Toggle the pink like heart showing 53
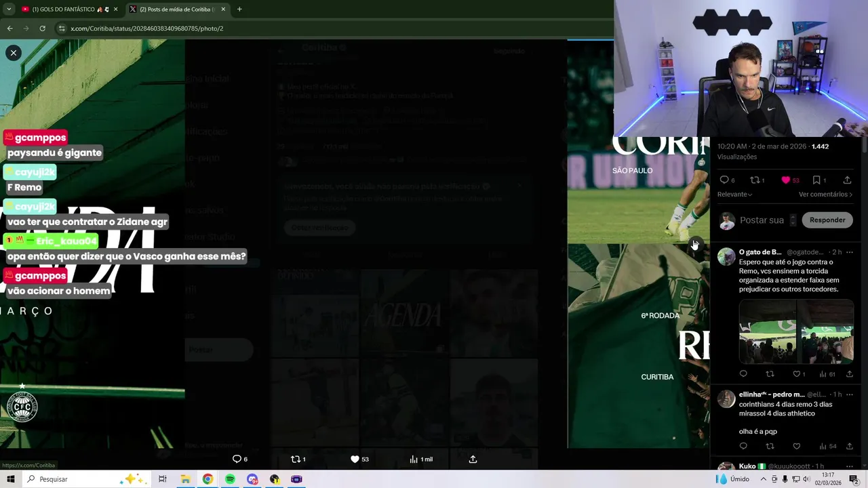This screenshot has height=488, width=868. coord(786,180)
